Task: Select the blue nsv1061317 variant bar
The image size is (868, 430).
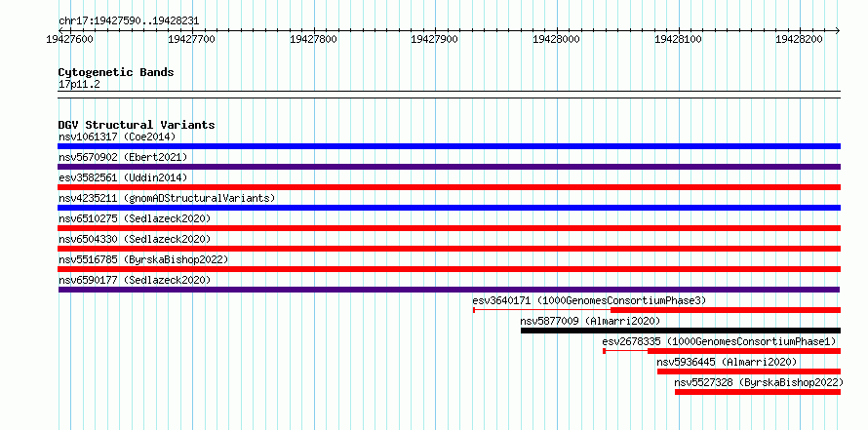Action: coord(449,146)
